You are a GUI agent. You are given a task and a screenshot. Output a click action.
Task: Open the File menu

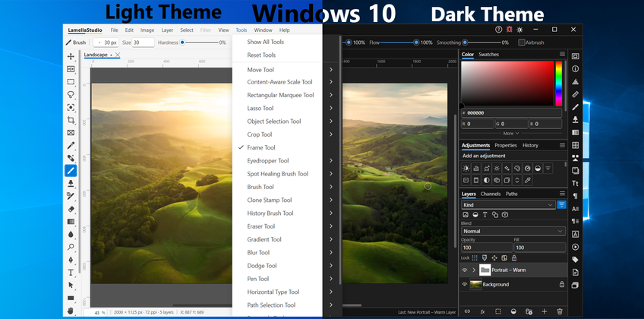click(114, 30)
